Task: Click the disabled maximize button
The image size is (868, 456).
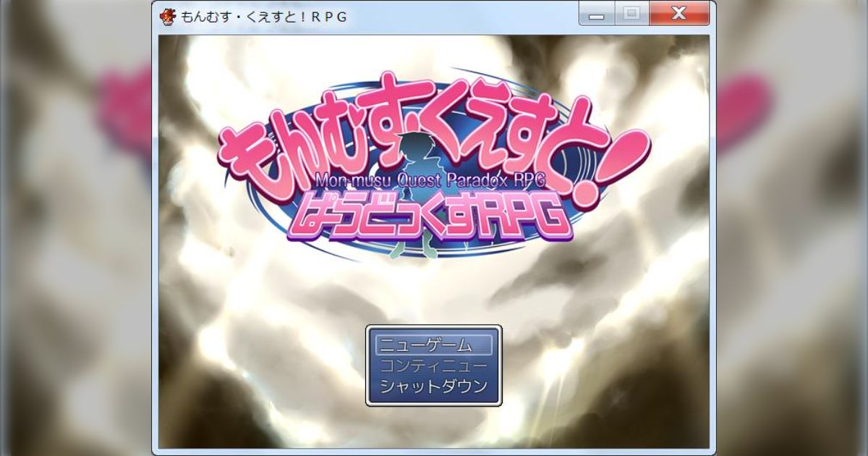Action: [631, 14]
